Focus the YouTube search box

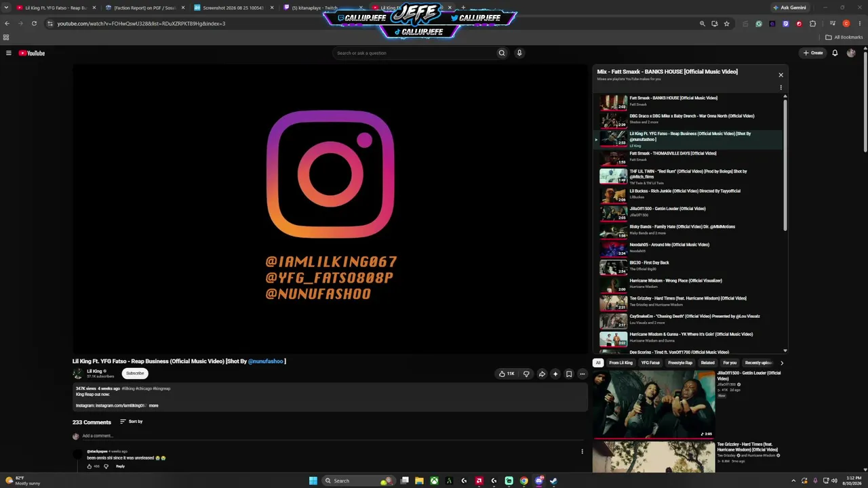click(414, 53)
